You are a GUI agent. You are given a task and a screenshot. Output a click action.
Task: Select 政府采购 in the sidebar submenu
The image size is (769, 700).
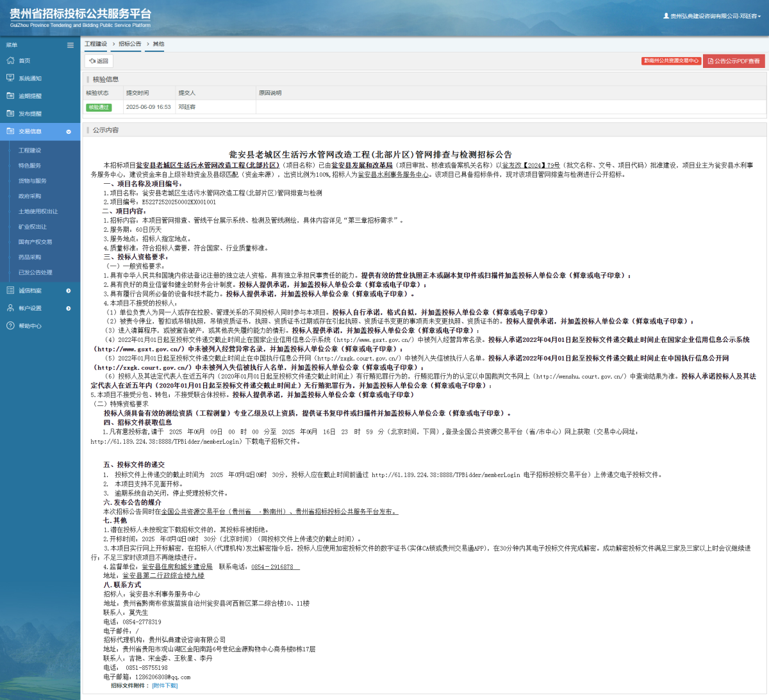point(29,196)
